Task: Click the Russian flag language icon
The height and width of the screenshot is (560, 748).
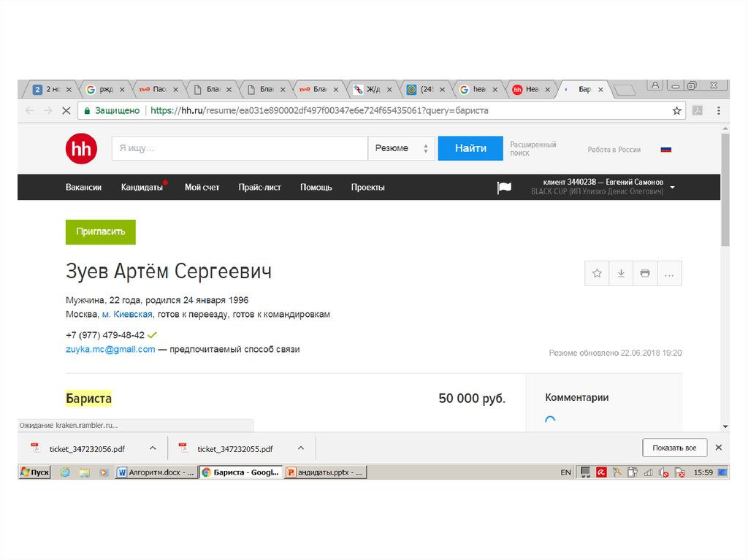Action: coord(665,149)
